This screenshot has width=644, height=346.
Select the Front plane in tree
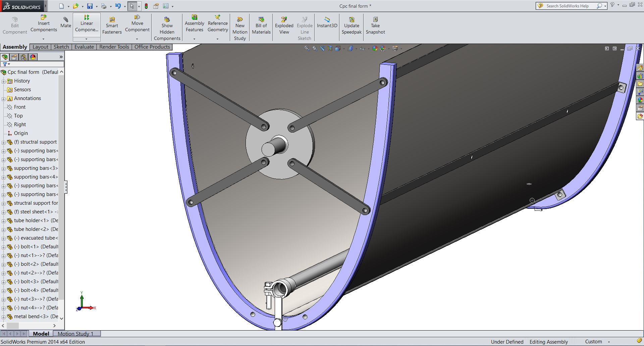point(20,107)
